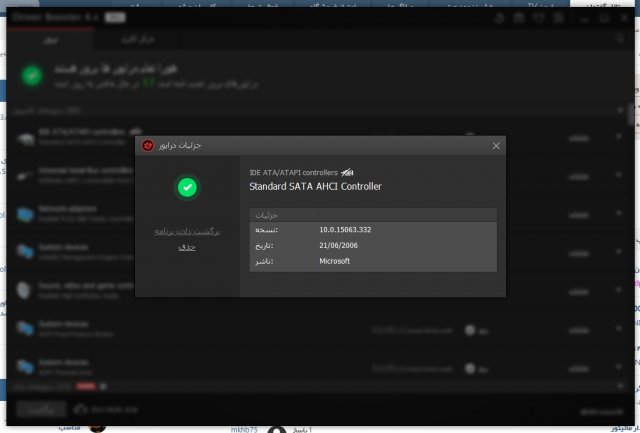Close the driver details dialog
The image size is (640, 433).
[496, 146]
